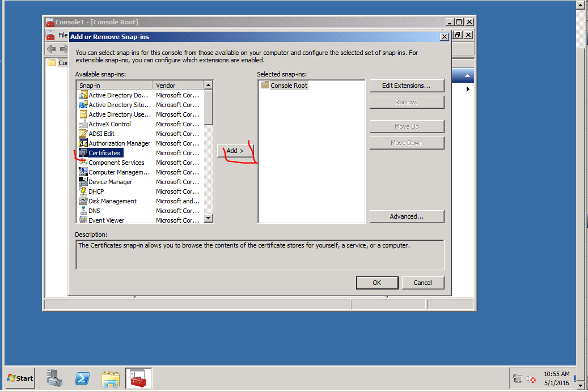
Task: Select the Certificates snap-in row
Action: 139,153
